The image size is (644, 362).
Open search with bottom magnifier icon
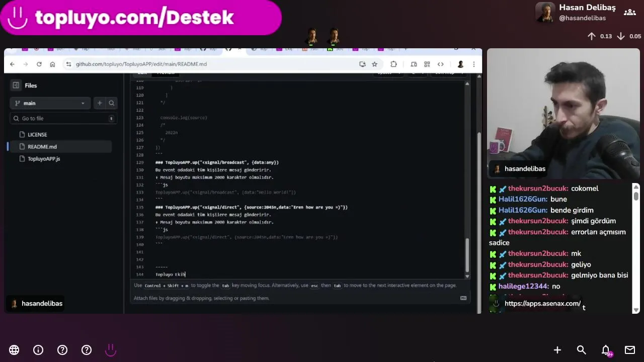[582, 350]
